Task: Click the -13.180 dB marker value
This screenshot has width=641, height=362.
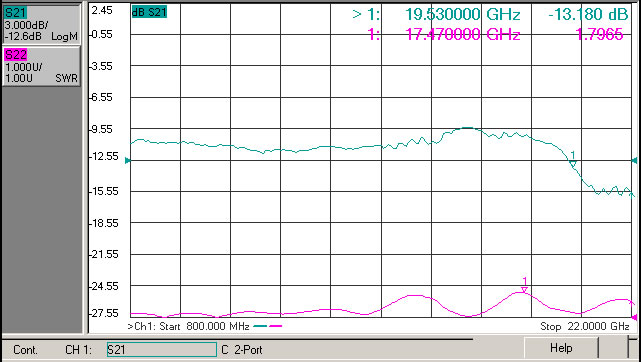Action: coord(588,15)
